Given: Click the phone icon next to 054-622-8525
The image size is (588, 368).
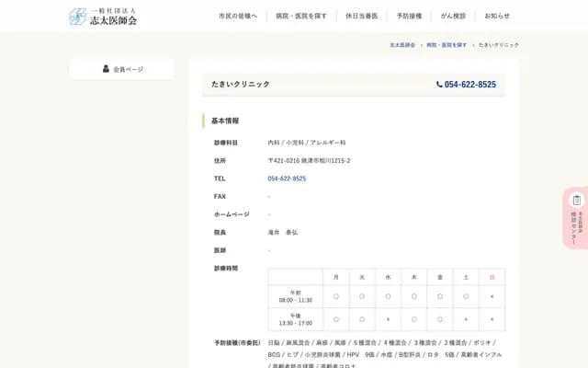Looking at the screenshot, I should coord(439,85).
